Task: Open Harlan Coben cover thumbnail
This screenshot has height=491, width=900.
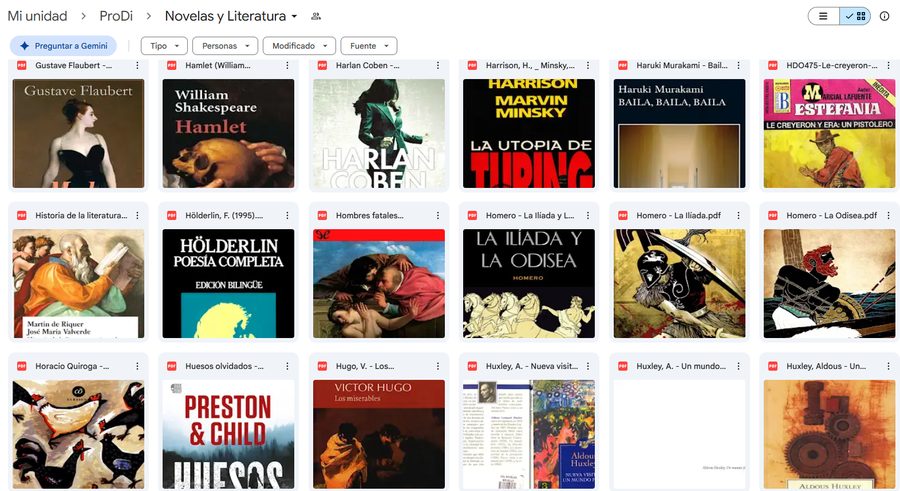Action: 379,133
